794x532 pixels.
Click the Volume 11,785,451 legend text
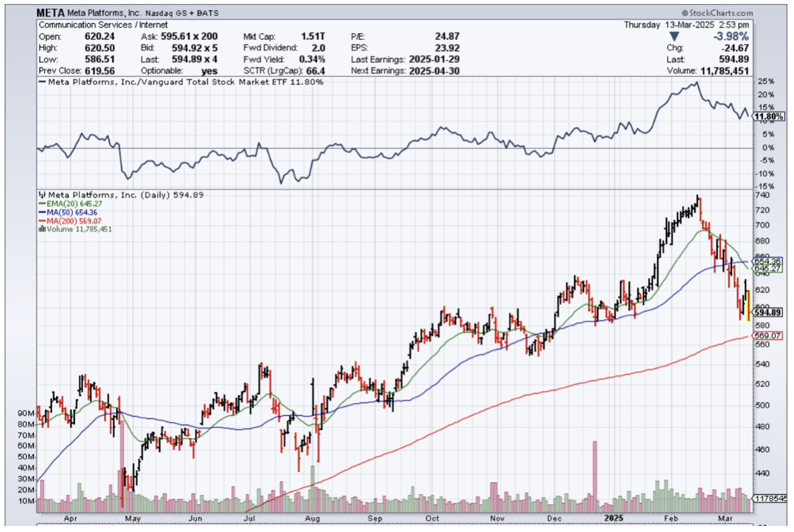pos(78,230)
